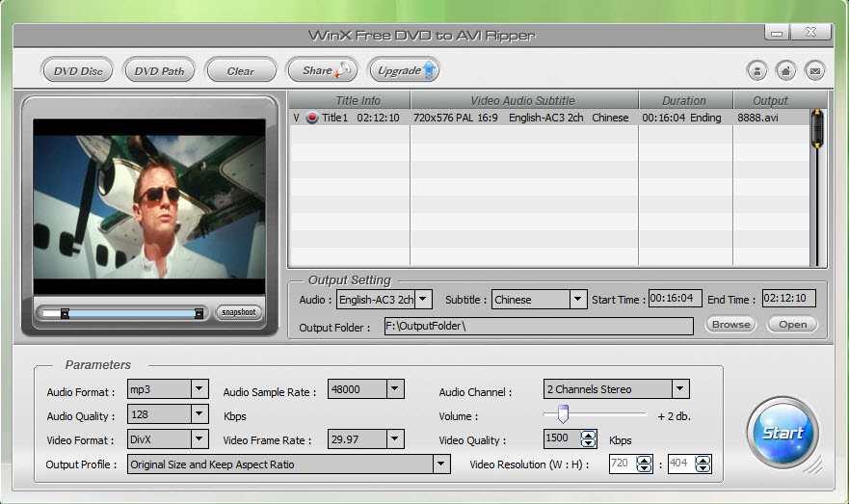Click the trim start marker on preview bar
This screenshot has width=849, height=504.
[65, 313]
